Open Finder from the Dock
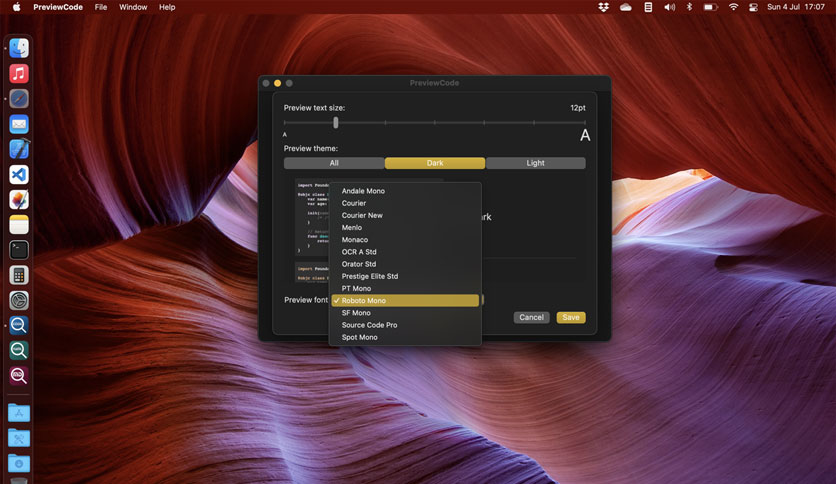The image size is (836, 484). 19,48
